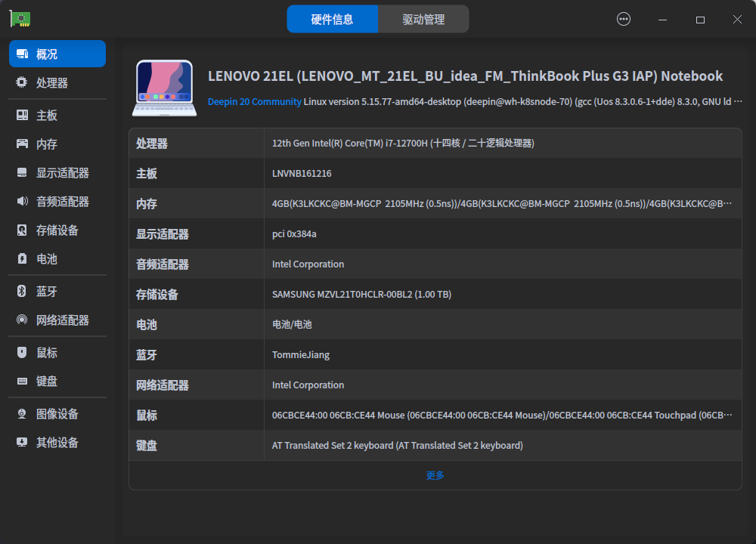Screen dimensions: 756x544
Task: Select the TommieJiang bluetooth value
Action: pyautogui.click(x=301, y=354)
